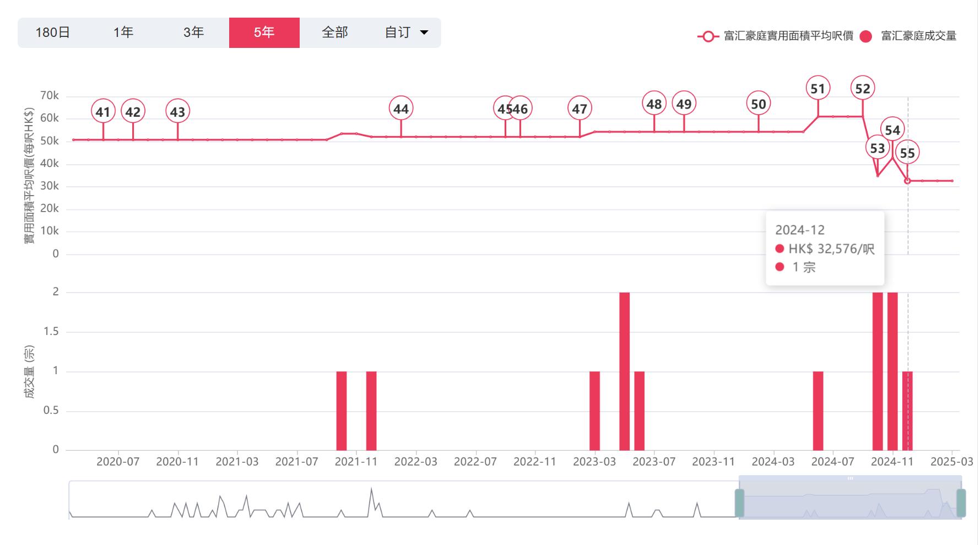Image resolution: width=980 pixels, height=545 pixels.
Task: Click transaction marker 55
Action: tap(907, 153)
